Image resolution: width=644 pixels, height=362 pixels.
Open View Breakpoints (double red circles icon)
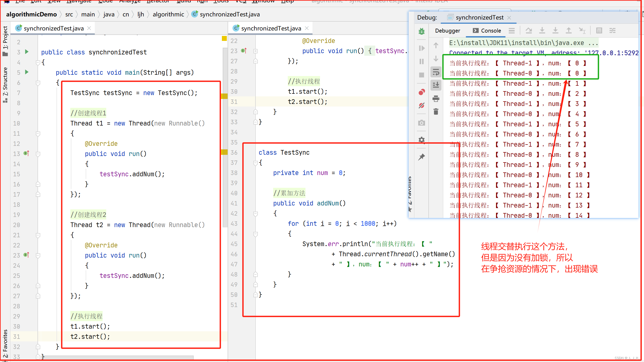(422, 92)
